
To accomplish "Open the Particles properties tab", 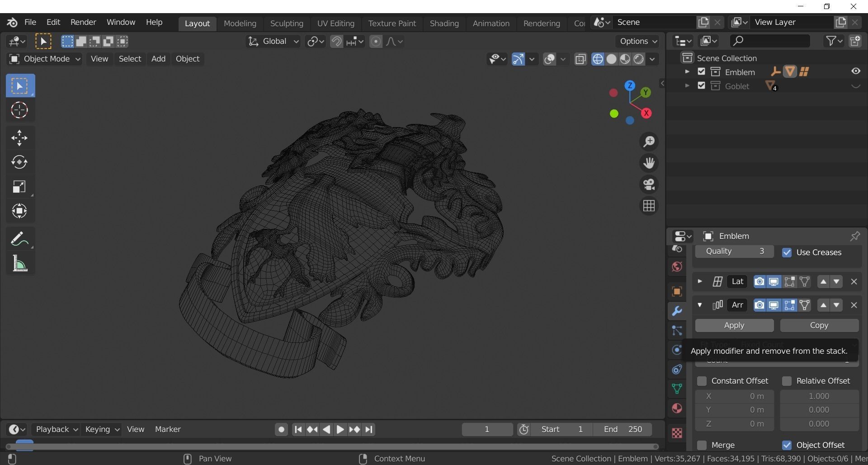I will 677,331.
